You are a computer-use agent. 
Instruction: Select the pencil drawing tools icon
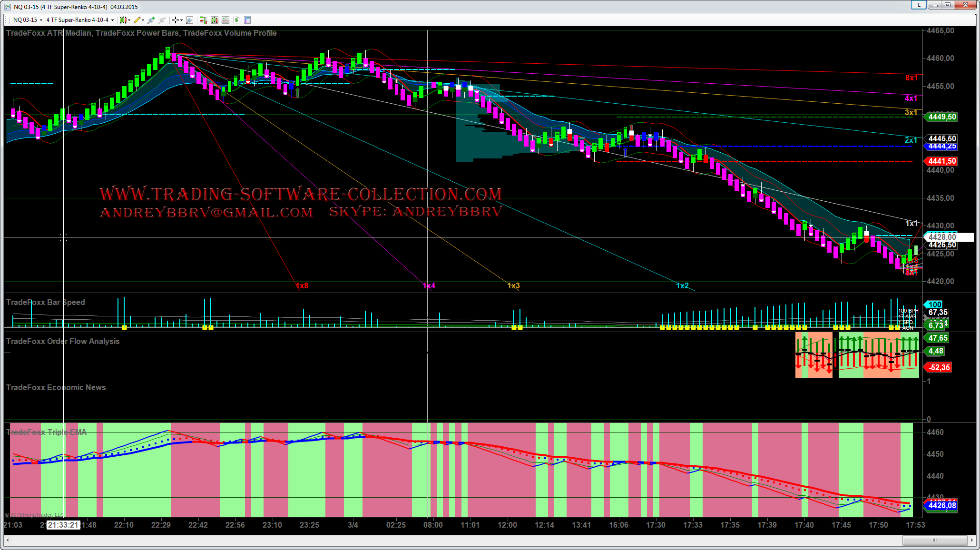[x=137, y=20]
